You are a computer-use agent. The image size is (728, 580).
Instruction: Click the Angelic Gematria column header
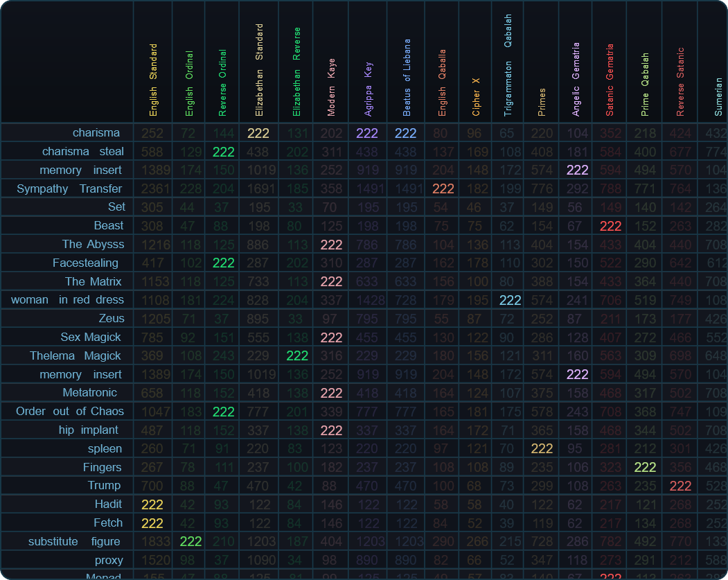(x=576, y=79)
